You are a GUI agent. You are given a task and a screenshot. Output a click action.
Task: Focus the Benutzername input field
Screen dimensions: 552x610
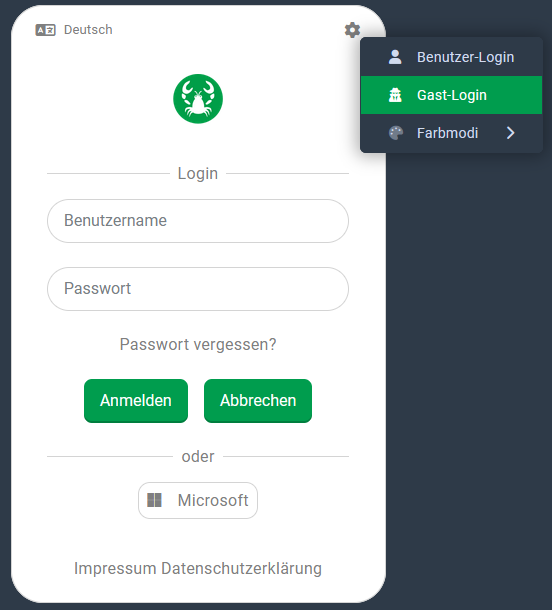[x=198, y=221]
